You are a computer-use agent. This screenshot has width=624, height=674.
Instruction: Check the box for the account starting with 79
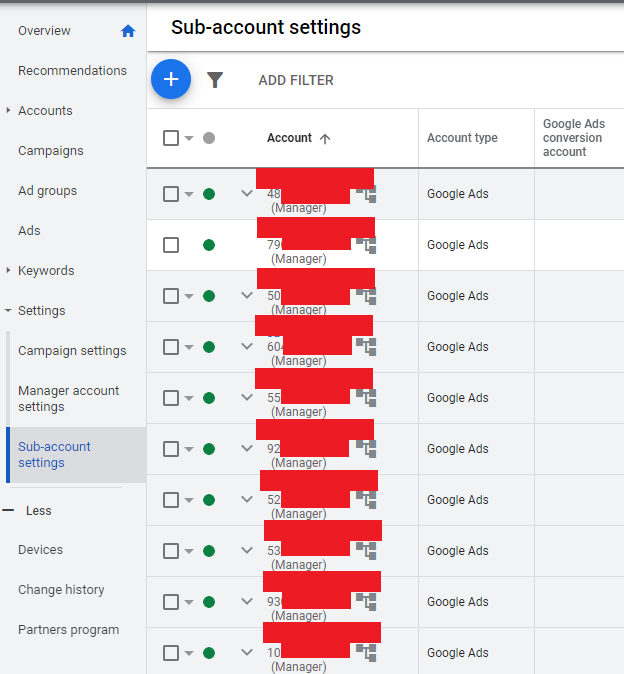171,245
